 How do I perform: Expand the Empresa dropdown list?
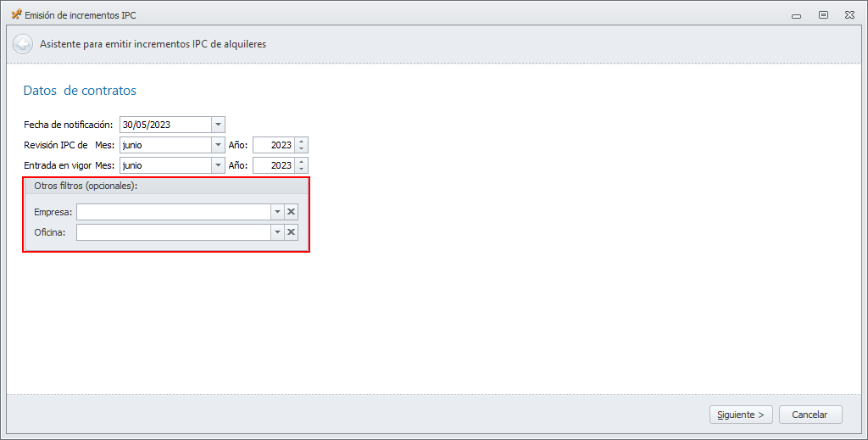277,212
